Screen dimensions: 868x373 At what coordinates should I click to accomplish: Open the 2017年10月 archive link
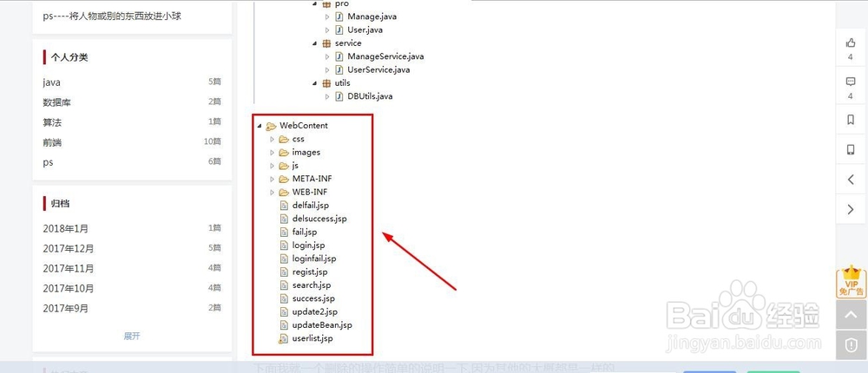coord(68,288)
